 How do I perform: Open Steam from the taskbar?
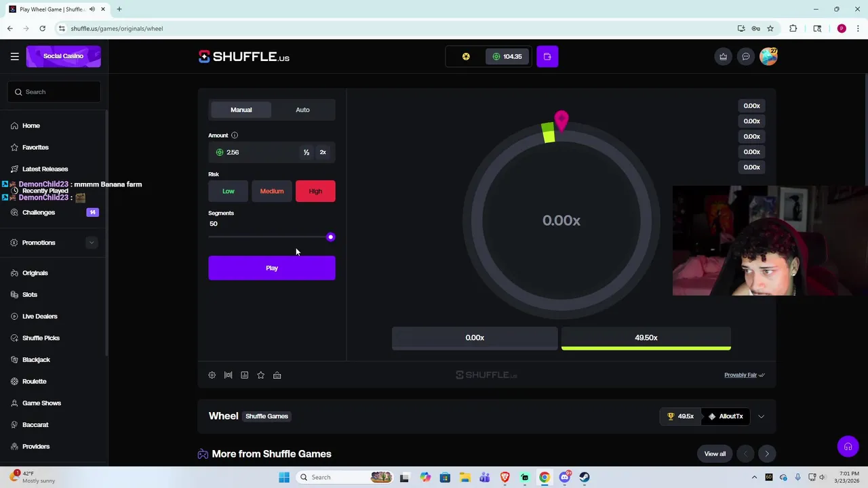click(x=584, y=477)
